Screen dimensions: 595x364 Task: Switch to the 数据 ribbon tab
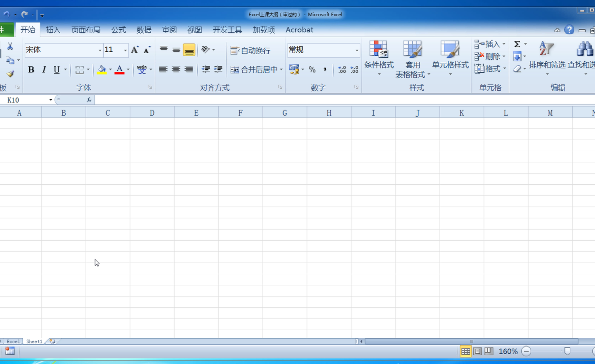144,30
